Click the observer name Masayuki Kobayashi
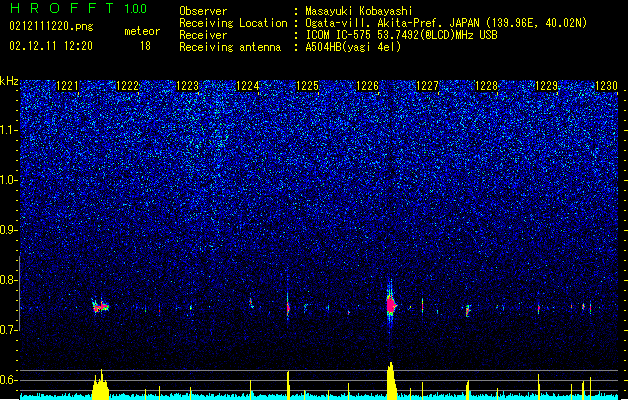The width and height of the screenshot is (629, 400). [359, 11]
